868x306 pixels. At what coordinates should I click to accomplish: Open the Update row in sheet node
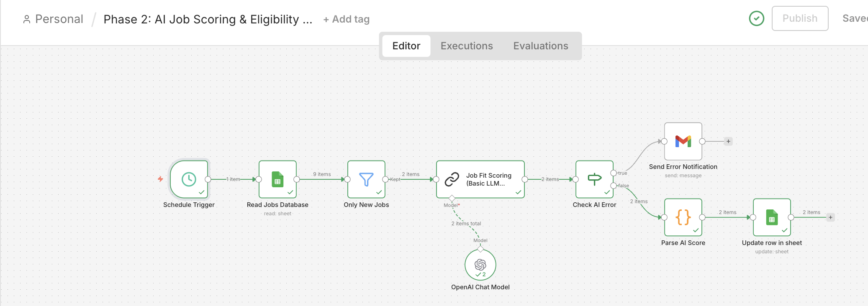pos(772,217)
